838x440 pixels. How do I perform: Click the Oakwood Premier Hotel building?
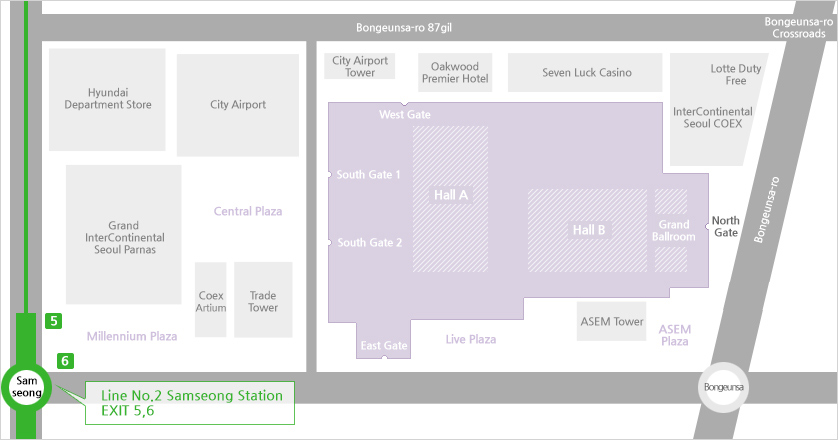tap(455, 72)
